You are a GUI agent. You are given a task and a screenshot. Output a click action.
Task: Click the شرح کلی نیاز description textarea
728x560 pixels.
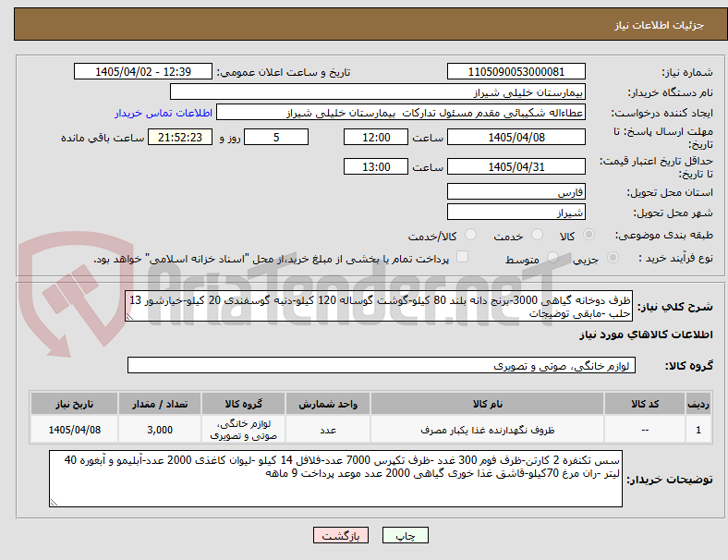(379, 306)
